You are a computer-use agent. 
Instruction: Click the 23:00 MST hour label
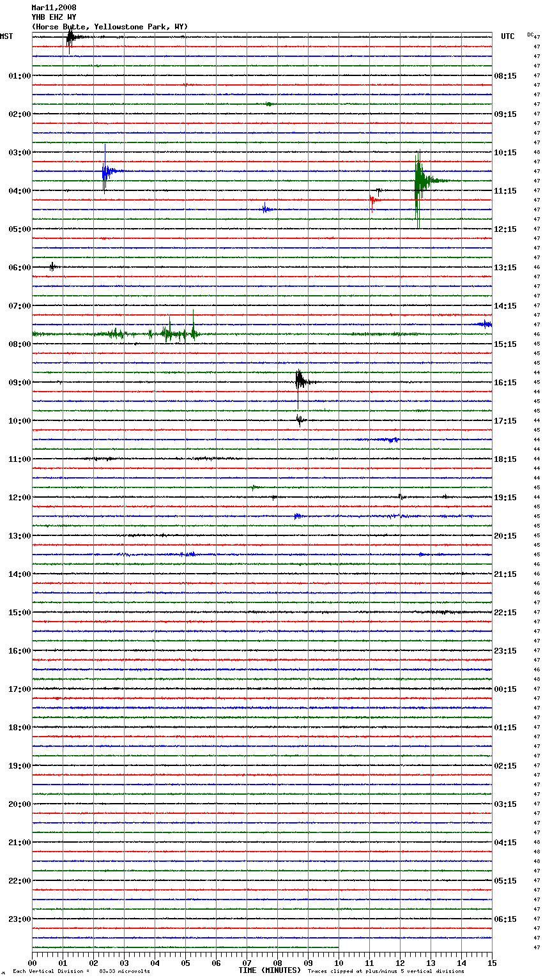(20, 919)
